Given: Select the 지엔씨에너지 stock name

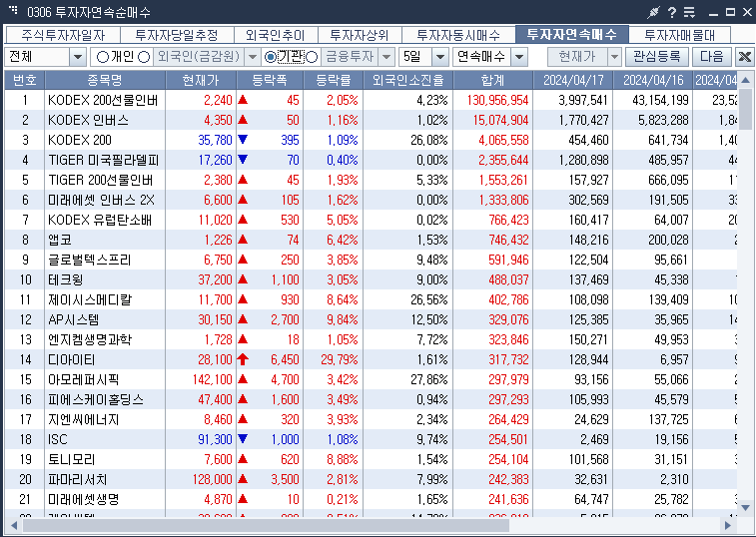Looking at the screenshot, I should click(x=84, y=420).
